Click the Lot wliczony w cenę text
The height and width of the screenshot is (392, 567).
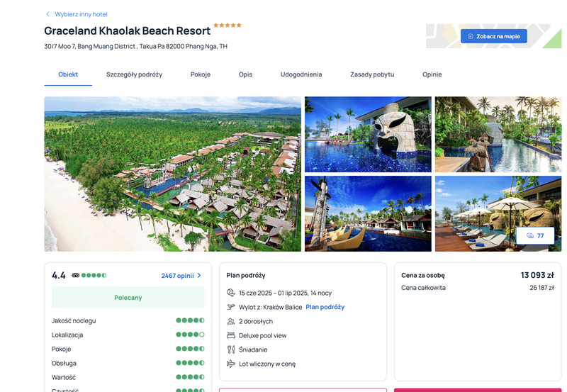coord(267,364)
